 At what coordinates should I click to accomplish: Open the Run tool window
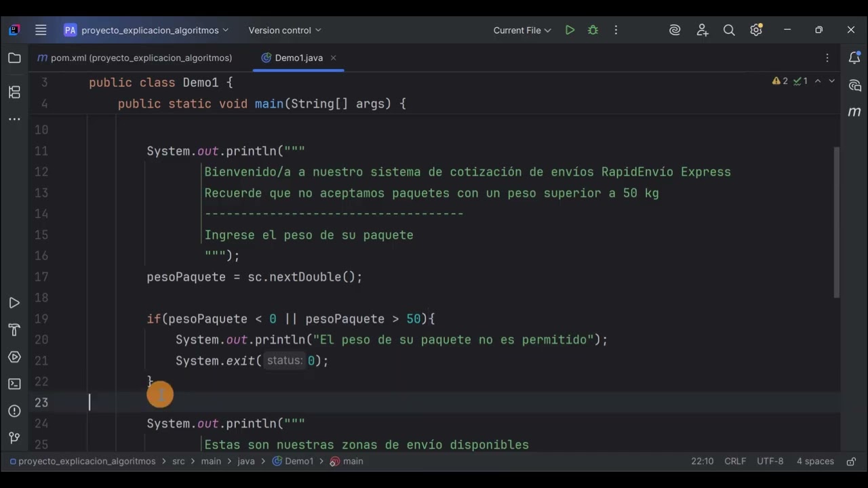coord(14,303)
